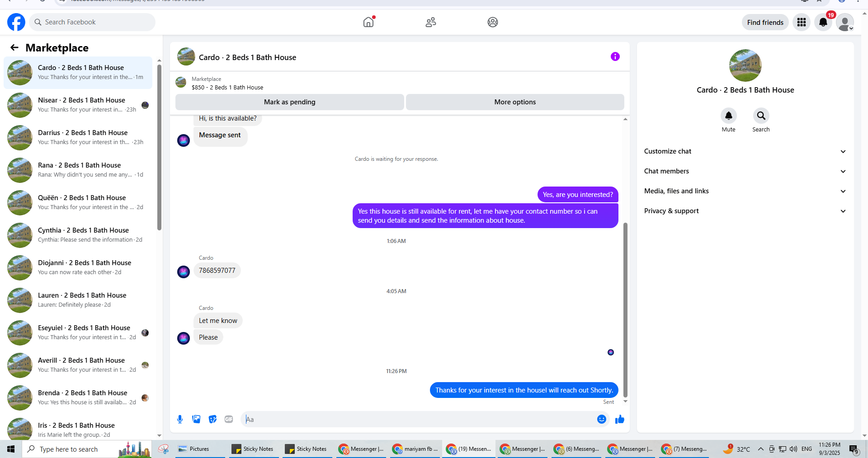
Task: Open the Facebook logo home link
Action: pyautogui.click(x=16, y=22)
